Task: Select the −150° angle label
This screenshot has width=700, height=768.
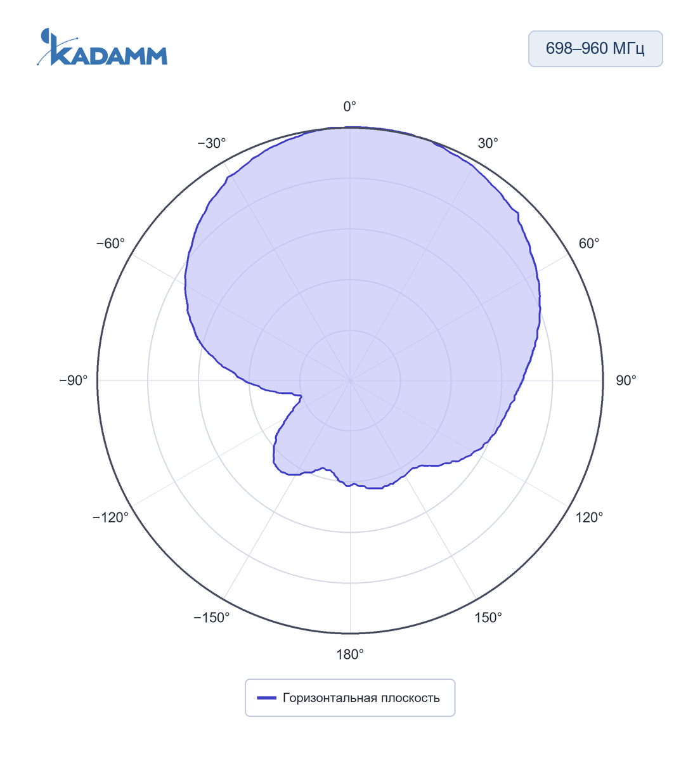Action: click(212, 618)
